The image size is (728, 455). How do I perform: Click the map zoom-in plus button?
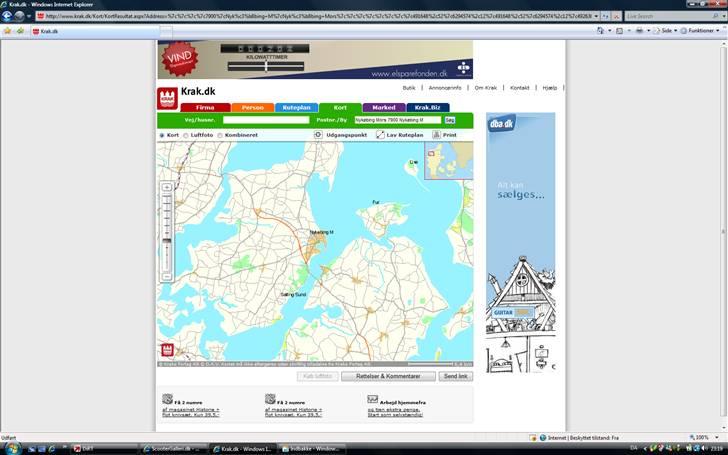coord(167,187)
